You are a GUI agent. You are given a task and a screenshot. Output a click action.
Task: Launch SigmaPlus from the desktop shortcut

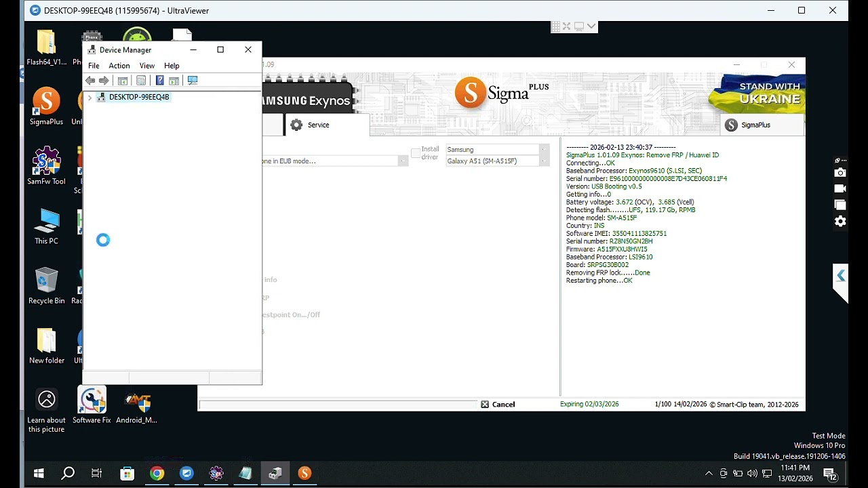tap(46, 106)
